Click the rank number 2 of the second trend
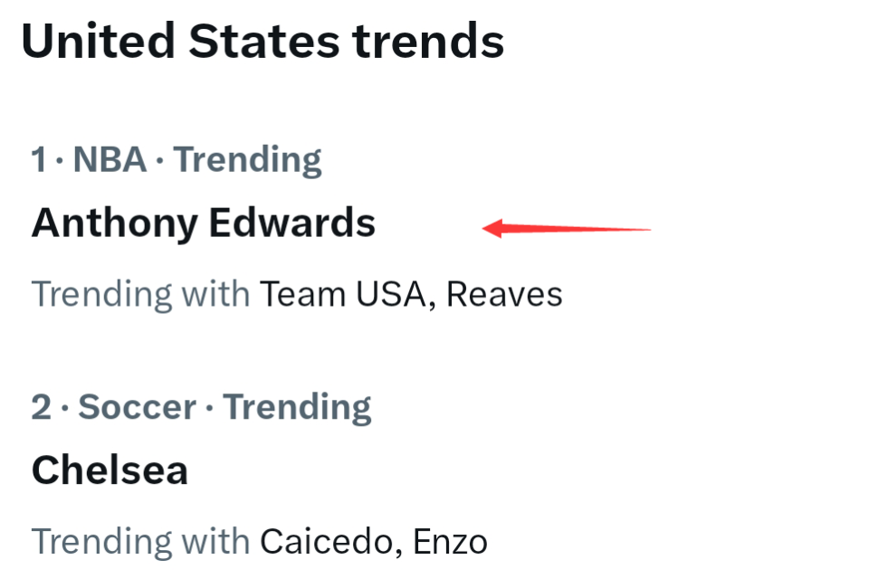869x588 pixels. tap(42, 408)
